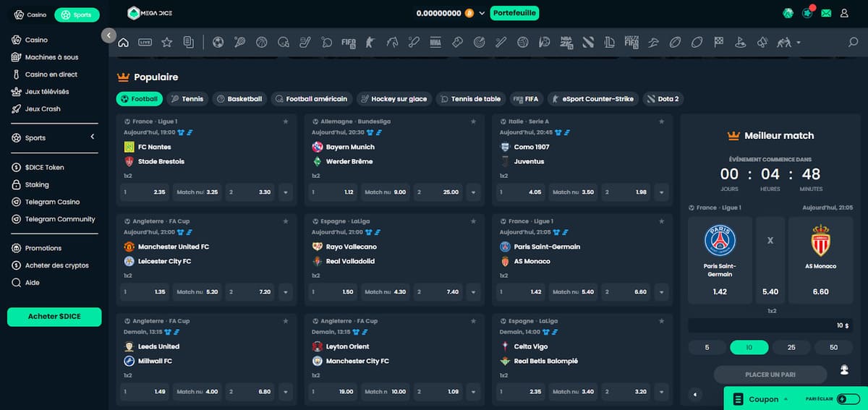Pick Paris Saint-Germain odds 1.42 in Meilleur match
The height and width of the screenshot is (410, 868).
pos(720,291)
